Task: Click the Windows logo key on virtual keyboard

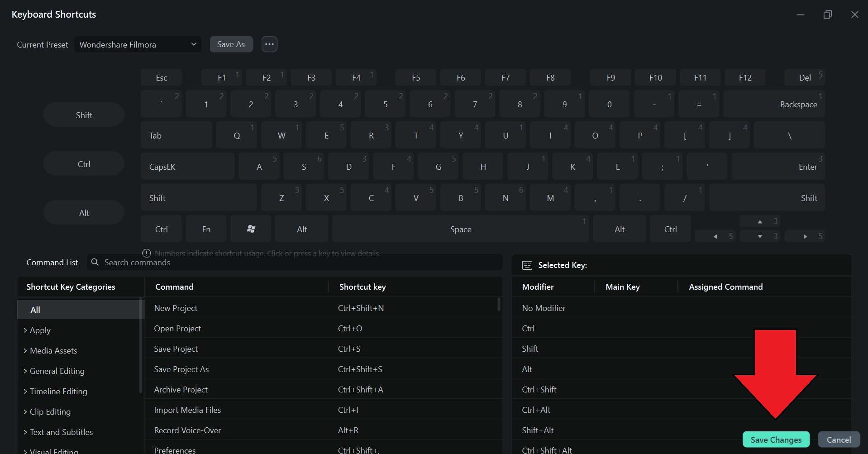Action: click(251, 229)
